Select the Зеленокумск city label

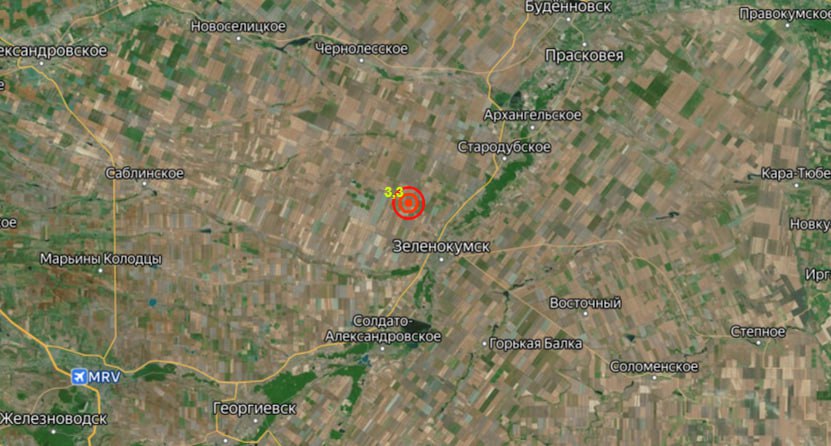tap(441, 246)
